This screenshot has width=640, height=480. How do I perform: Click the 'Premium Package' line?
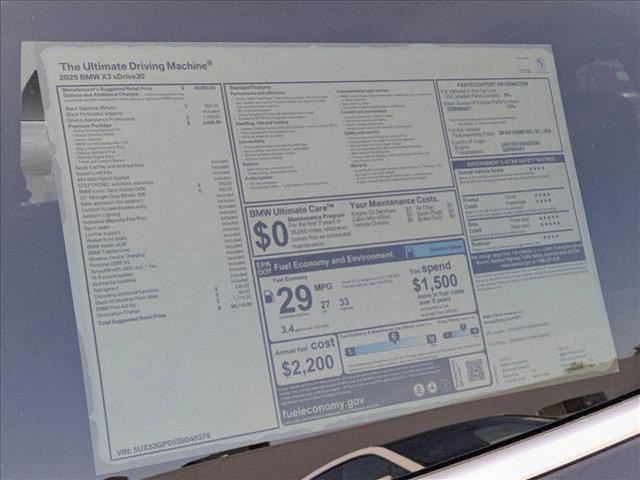click(90, 126)
